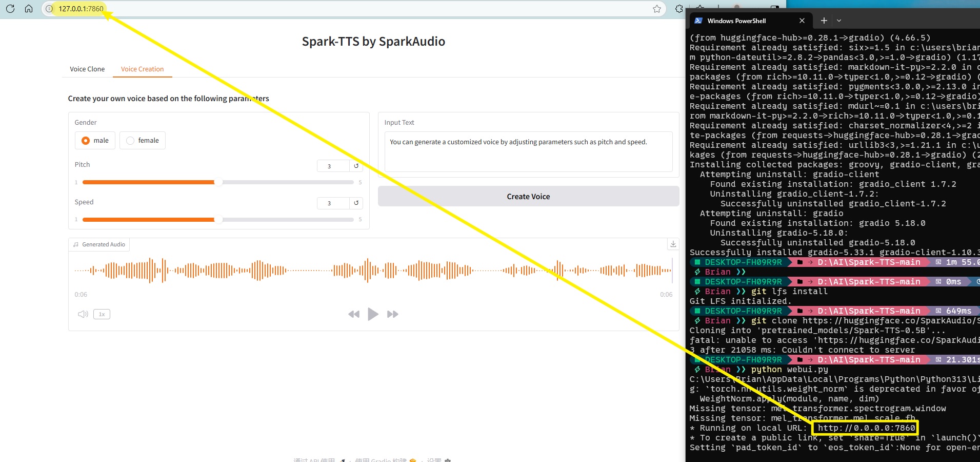Reset the Speed value to default
The image size is (980, 462).
click(356, 203)
